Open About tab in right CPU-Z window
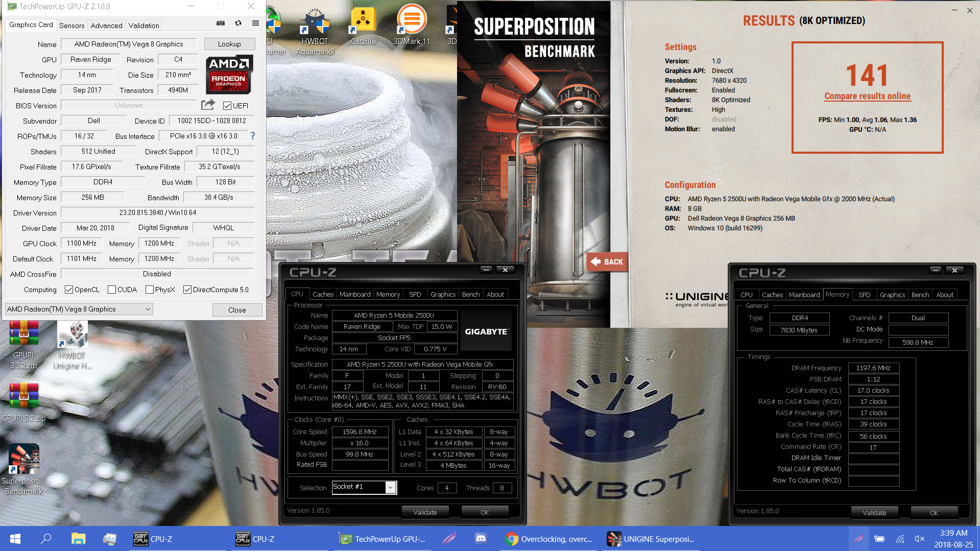Screen dimensions: 980x551 [x=944, y=295]
